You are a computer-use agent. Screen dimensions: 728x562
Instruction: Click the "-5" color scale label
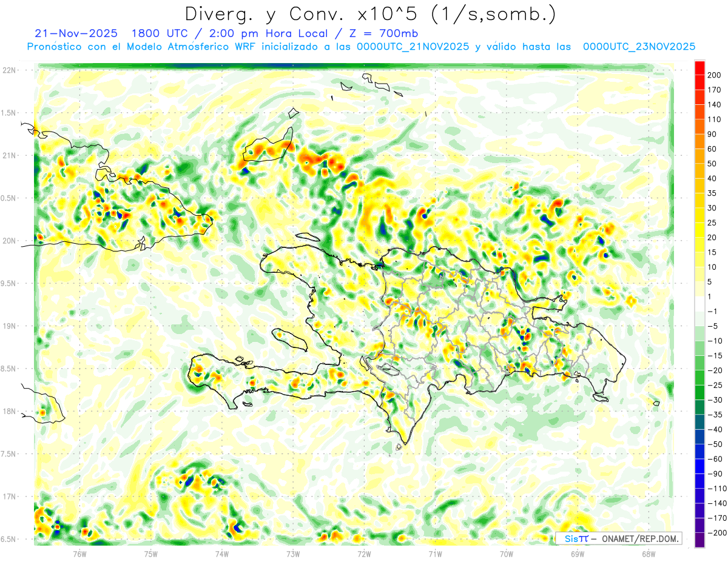pos(712,326)
